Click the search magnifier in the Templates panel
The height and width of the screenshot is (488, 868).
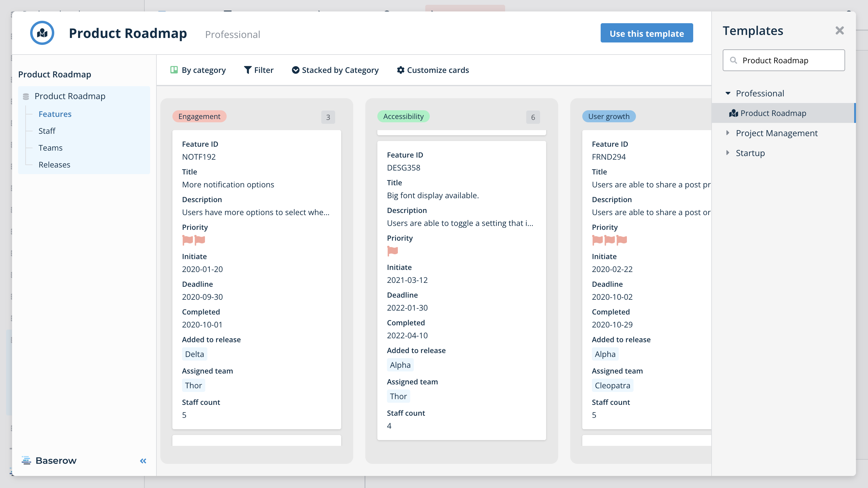coord(734,60)
